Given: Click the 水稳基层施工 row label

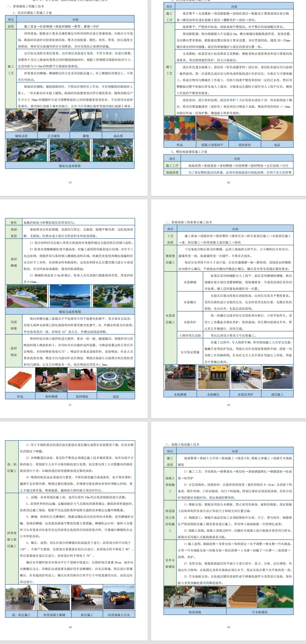Looking at the screenshot, I should (170, 319).
